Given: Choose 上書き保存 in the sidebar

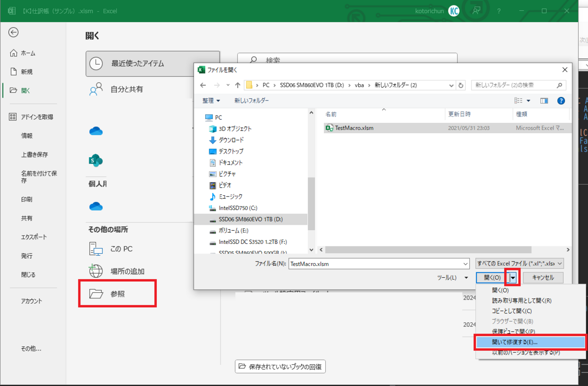Looking at the screenshot, I should [x=34, y=154].
